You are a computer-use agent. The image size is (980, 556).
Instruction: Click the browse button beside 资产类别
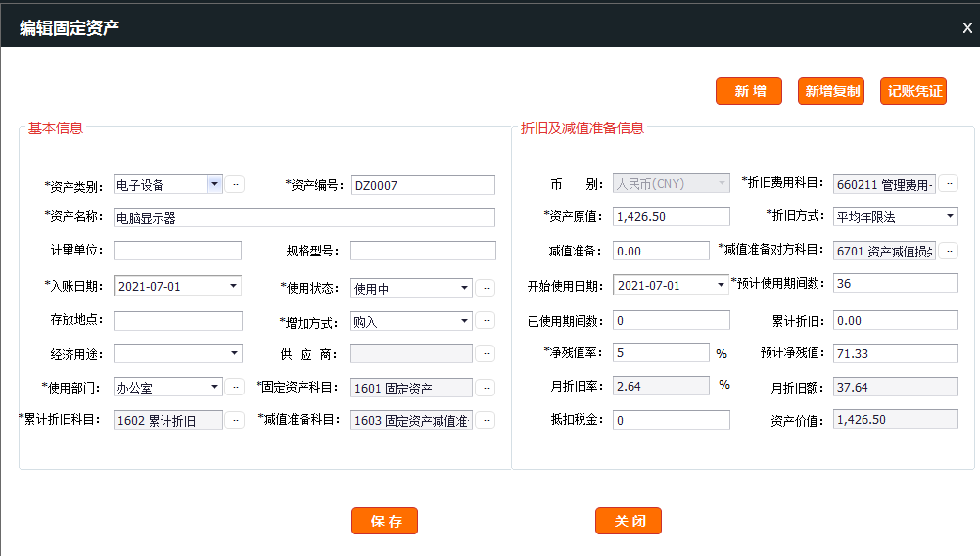[235, 184]
